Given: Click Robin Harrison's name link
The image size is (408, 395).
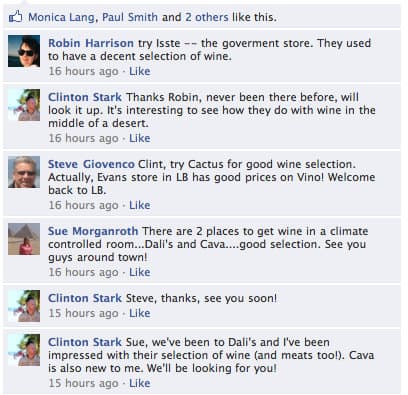Looking at the screenshot, I should click(x=91, y=43).
